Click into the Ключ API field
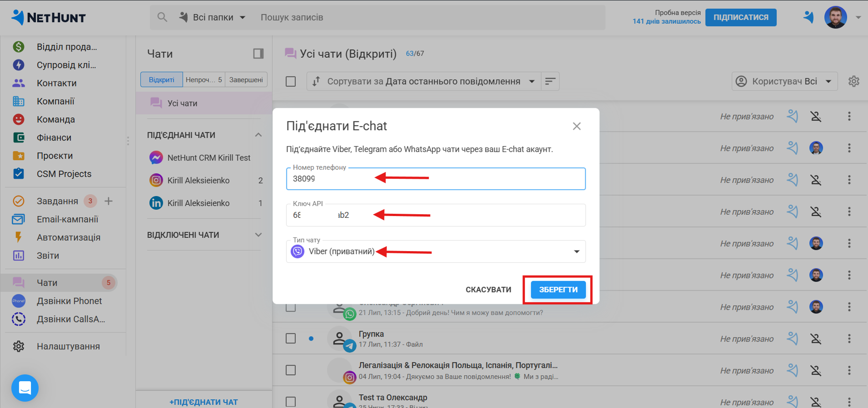868x408 pixels. click(x=436, y=215)
